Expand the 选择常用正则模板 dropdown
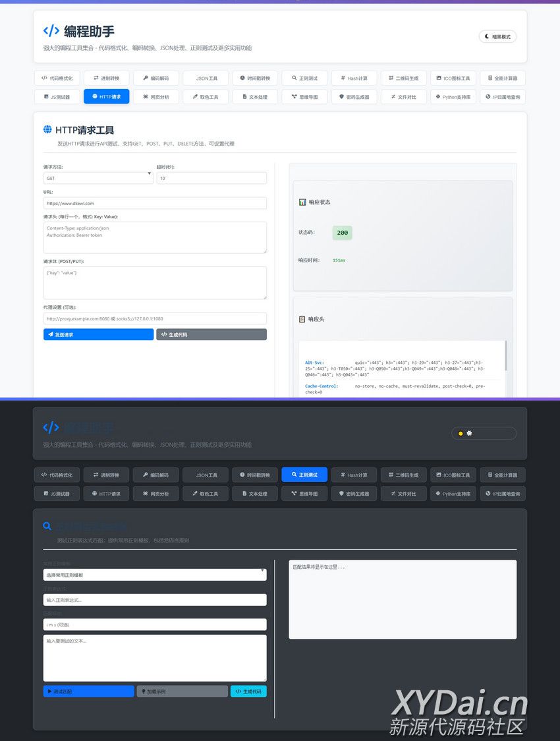 [155, 575]
